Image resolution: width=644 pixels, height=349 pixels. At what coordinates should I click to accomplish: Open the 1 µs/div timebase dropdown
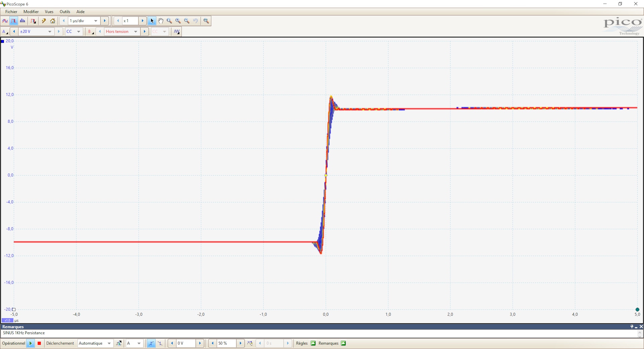84,21
